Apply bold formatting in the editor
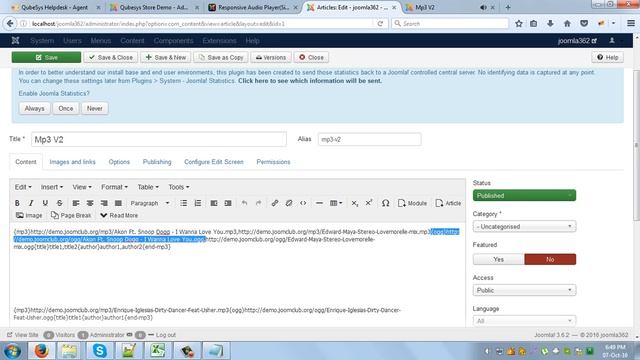Image resolution: width=640 pixels, height=360 pixels. [x=17, y=203]
